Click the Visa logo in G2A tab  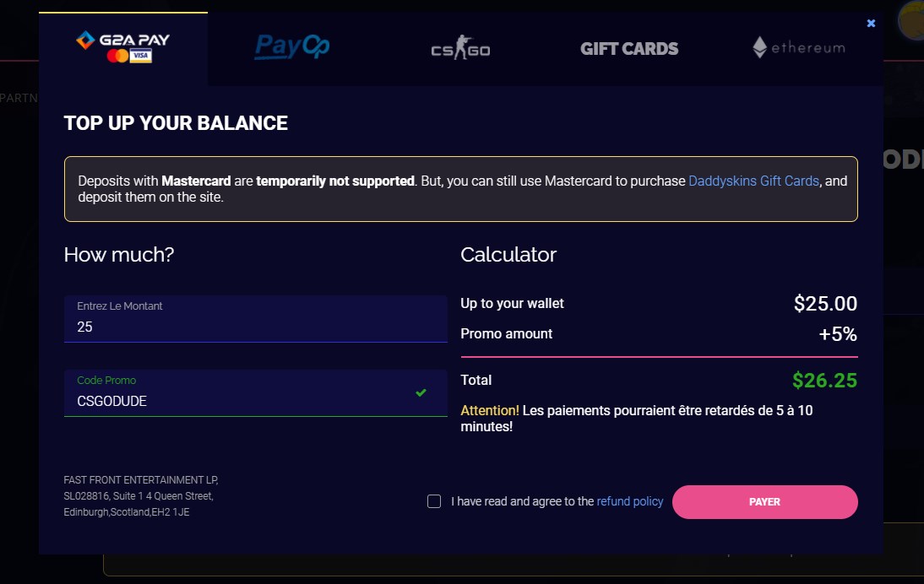click(141, 57)
